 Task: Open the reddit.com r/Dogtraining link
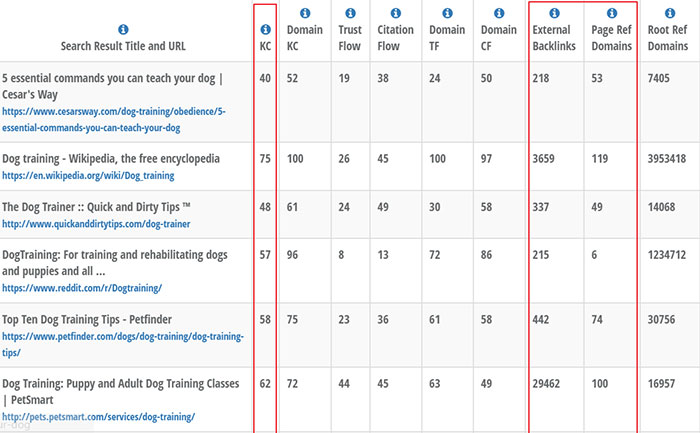point(82,288)
